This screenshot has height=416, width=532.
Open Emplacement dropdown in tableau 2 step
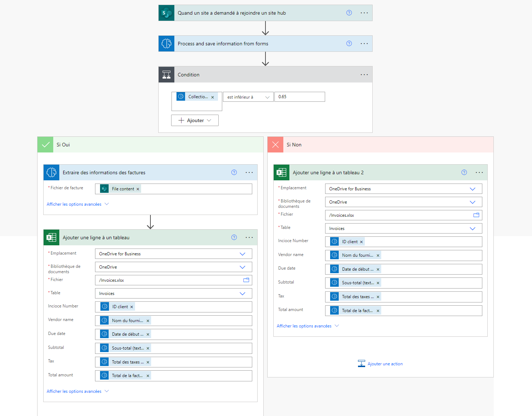coord(404,189)
